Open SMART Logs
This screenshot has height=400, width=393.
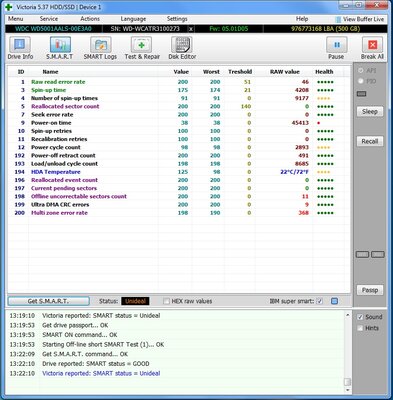(x=101, y=45)
